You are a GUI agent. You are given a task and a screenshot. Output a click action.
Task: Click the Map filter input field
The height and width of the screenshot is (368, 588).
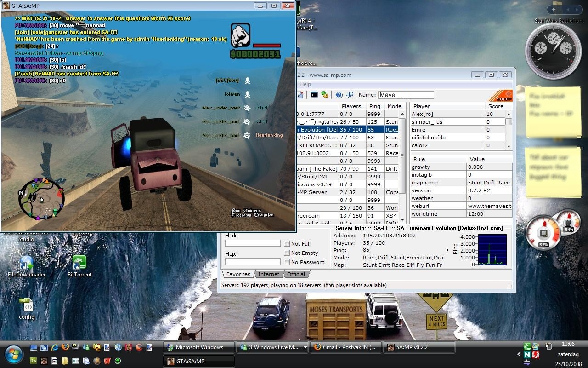253,261
